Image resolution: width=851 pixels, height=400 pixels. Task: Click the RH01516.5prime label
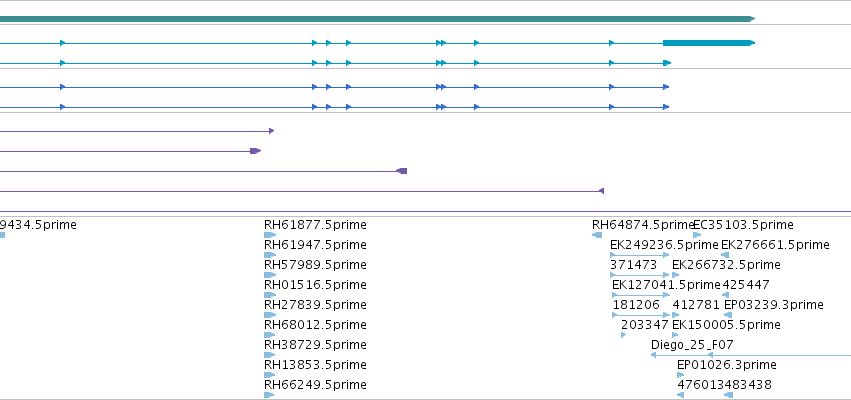(315, 285)
